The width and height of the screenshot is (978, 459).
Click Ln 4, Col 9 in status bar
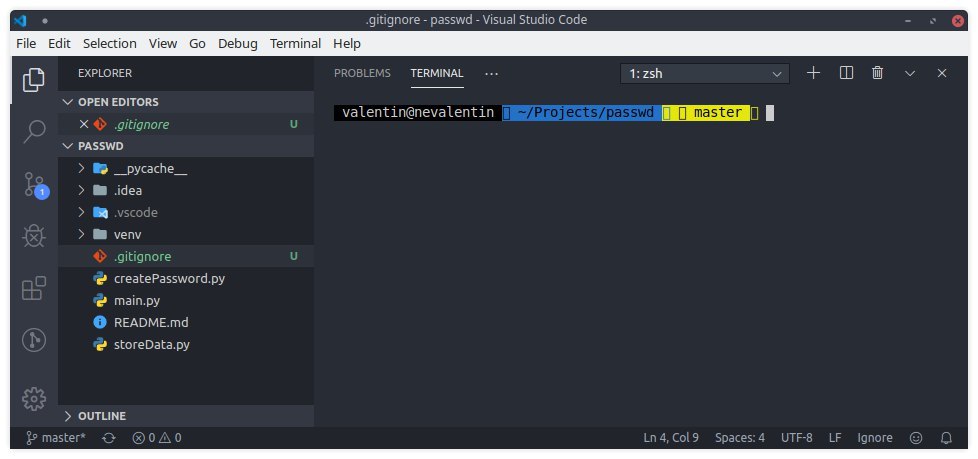pyautogui.click(x=671, y=438)
